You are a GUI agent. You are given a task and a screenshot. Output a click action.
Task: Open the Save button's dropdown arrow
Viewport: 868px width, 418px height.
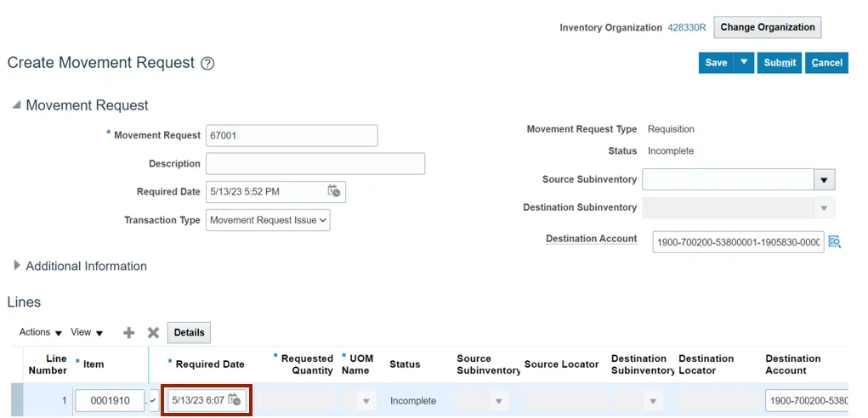pos(744,63)
